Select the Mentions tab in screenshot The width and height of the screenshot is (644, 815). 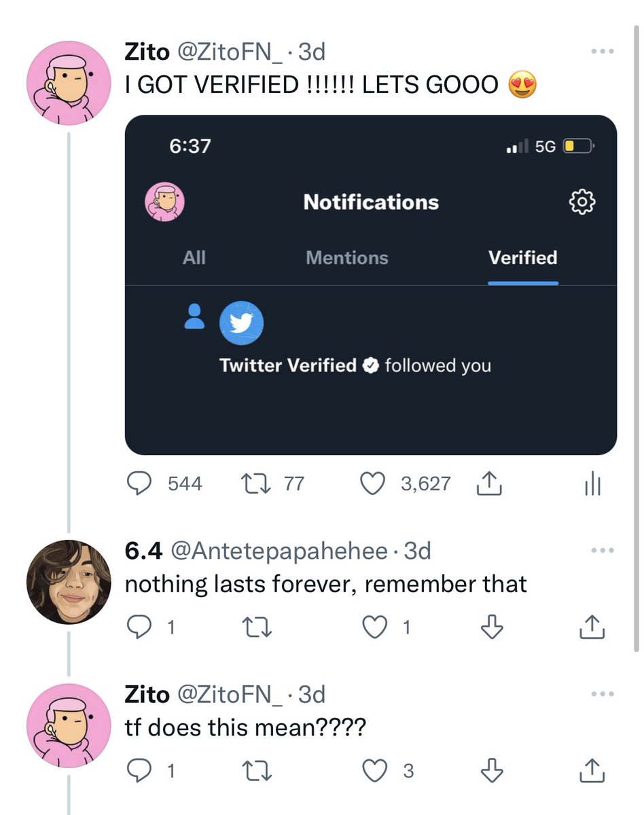click(346, 258)
